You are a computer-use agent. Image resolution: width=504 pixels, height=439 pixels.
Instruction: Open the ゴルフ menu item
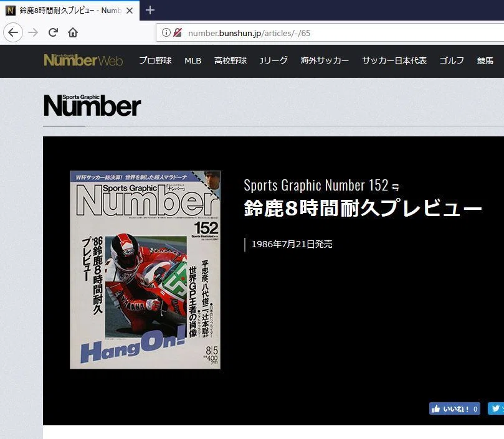[452, 60]
